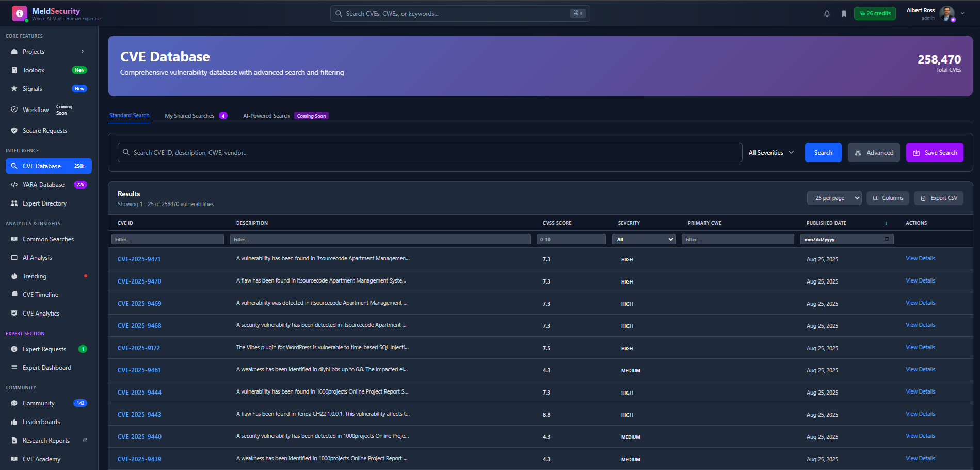Screen dimensions: 980x470
Task: Click the Research Reports document icon
Action: click(14, 441)
